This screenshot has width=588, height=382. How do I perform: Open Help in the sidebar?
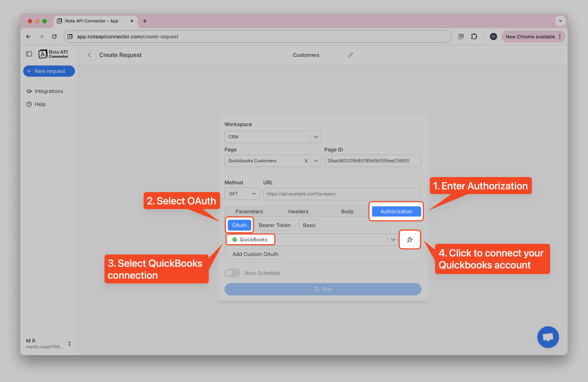36,104
